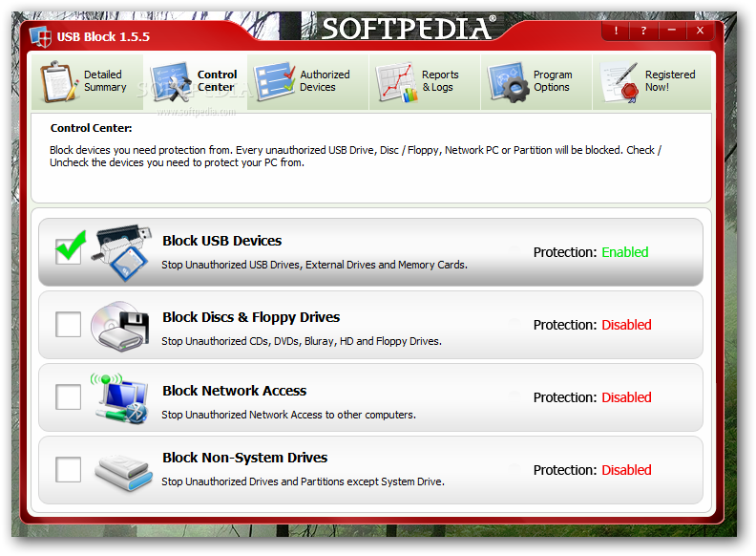Click the Block Non-System Drives heading
This screenshot has height=556, width=756.
[245, 458]
